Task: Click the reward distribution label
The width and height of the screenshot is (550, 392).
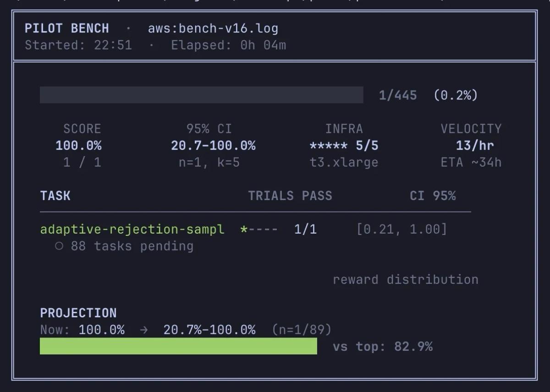Action: tap(405, 279)
